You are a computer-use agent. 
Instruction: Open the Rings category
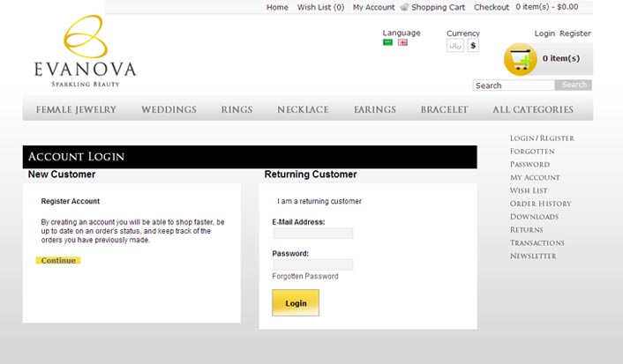(x=236, y=109)
